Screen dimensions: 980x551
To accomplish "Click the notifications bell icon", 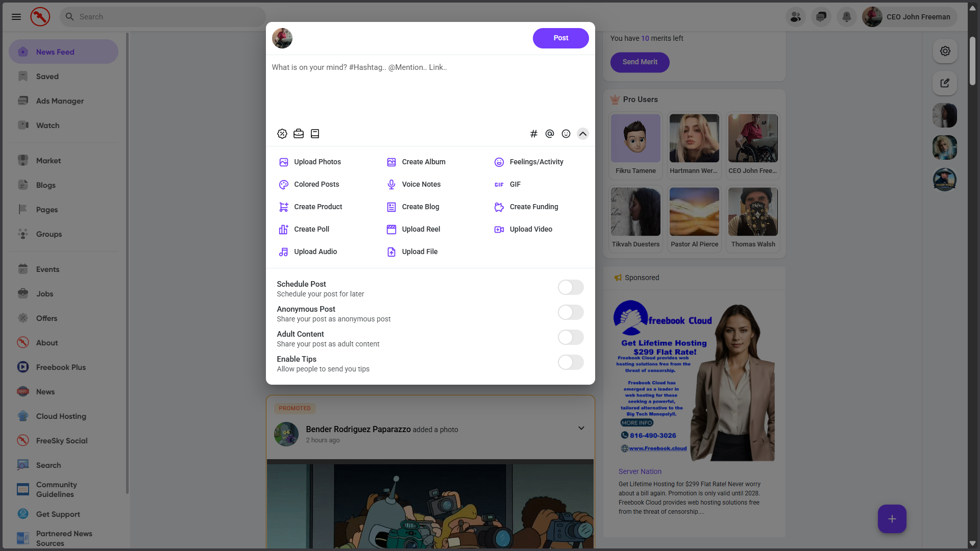I will click(x=846, y=17).
